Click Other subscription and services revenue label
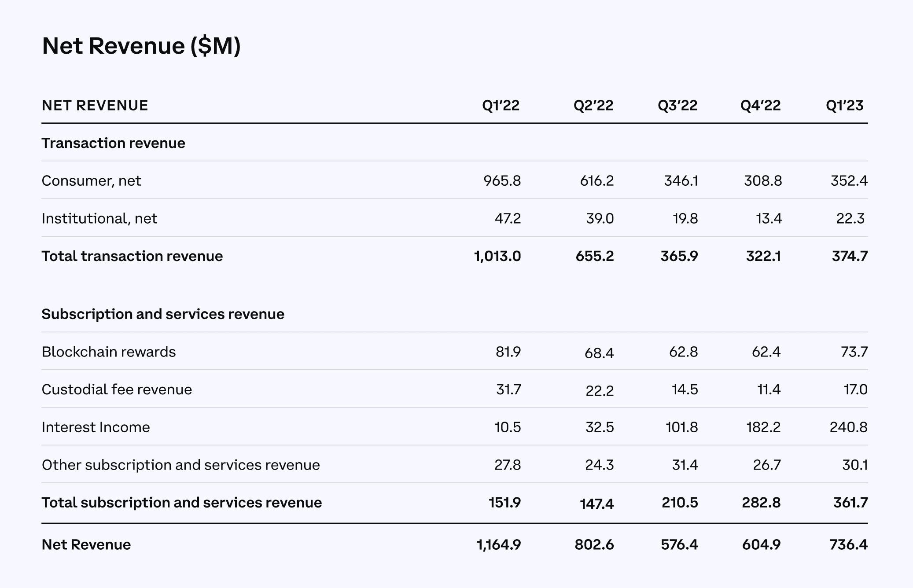This screenshot has width=913, height=588. [180, 465]
